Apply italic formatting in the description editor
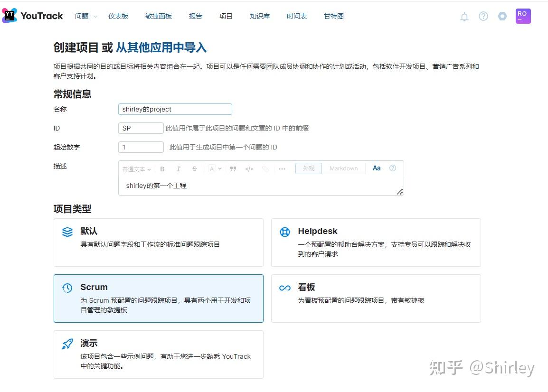Screen dimensions: 548x392 [178, 168]
